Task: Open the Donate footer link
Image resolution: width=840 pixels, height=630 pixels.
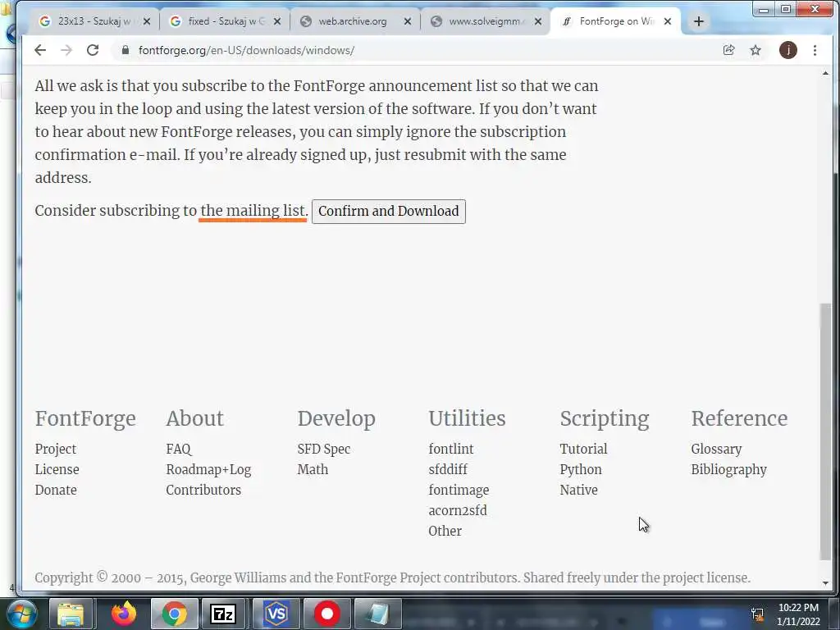Action: pyautogui.click(x=56, y=490)
